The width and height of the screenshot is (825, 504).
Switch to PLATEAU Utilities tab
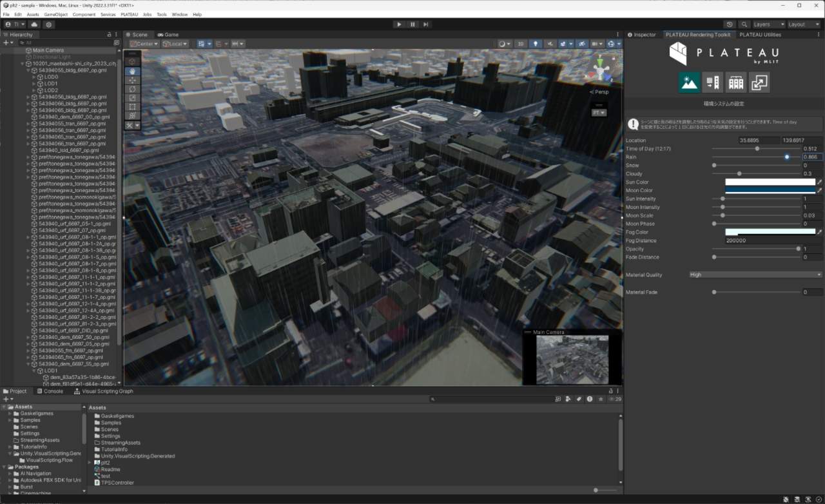click(x=761, y=35)
